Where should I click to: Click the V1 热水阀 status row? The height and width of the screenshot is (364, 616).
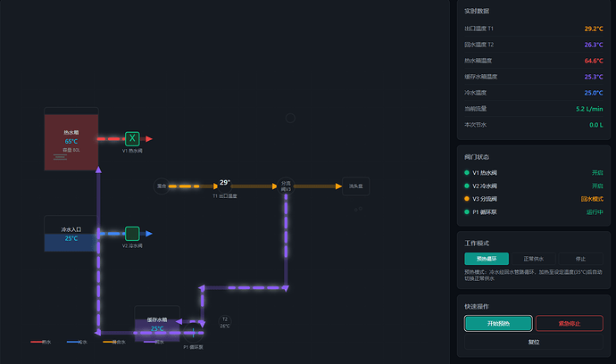534,173
